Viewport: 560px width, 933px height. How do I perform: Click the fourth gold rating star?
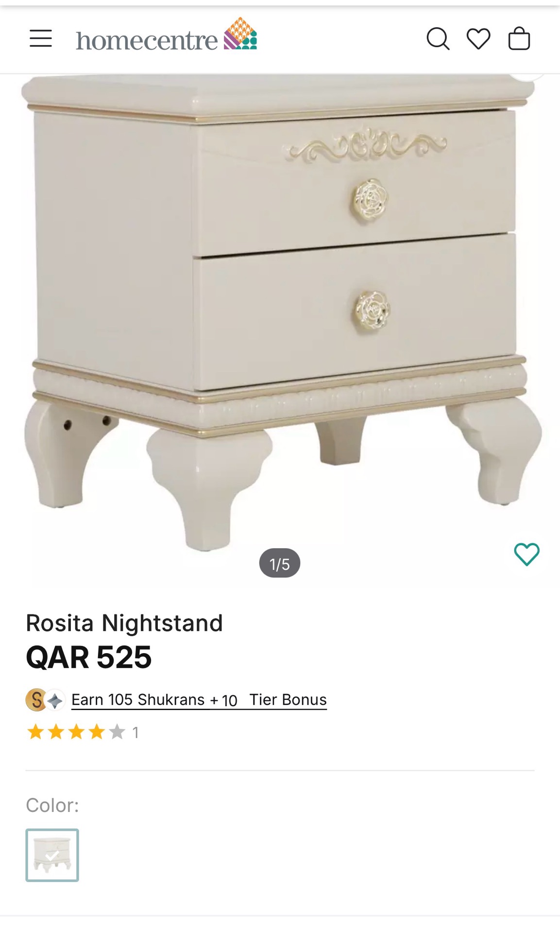(x=97, y=732)
